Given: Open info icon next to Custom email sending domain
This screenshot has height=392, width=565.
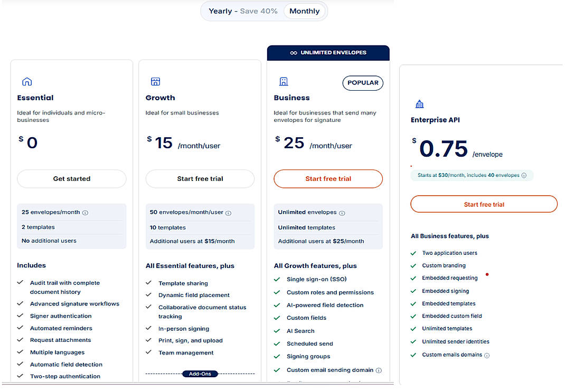Looking at the screenshot, I should tap(379, 370).
